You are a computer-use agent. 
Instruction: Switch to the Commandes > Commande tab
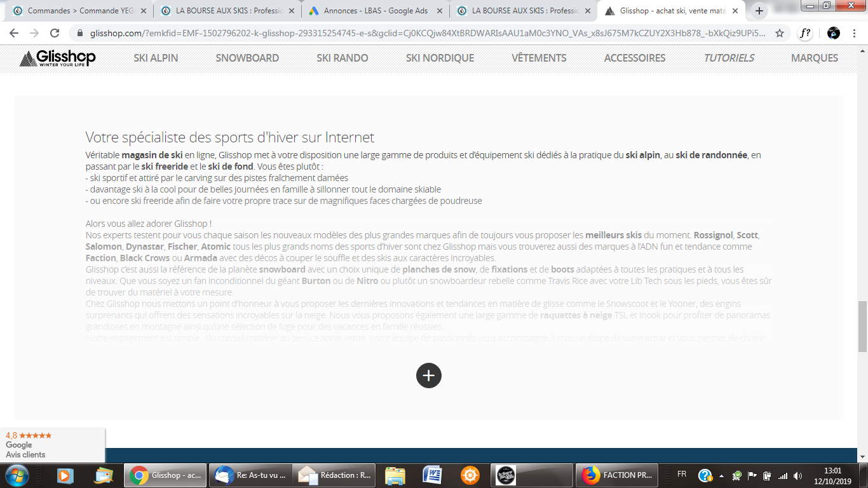(x=79, y=11)
